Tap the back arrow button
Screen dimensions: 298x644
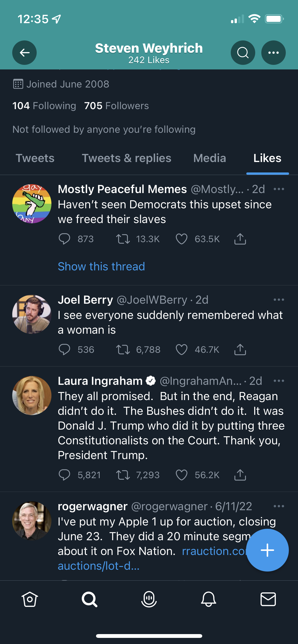24,53
